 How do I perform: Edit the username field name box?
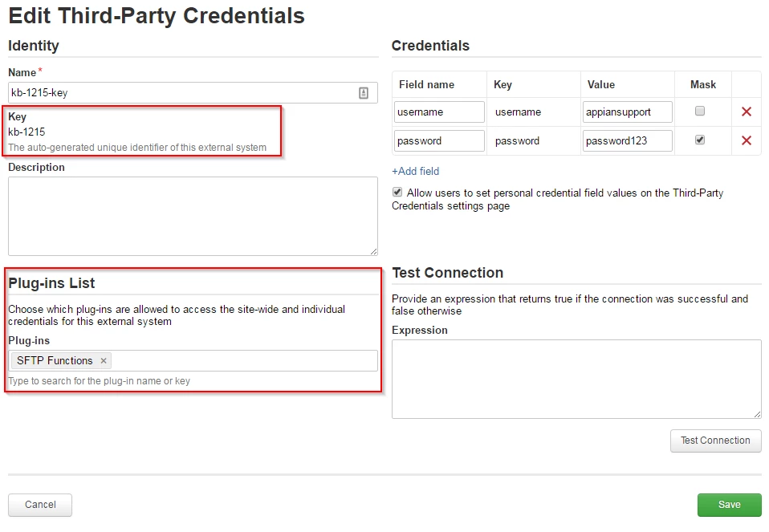439,112
